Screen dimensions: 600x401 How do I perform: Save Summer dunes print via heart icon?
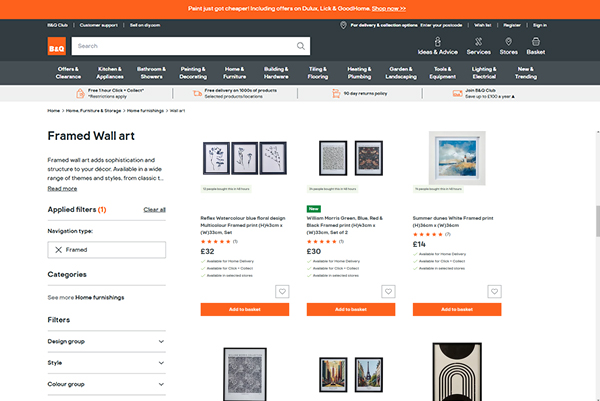click(494, 292)
